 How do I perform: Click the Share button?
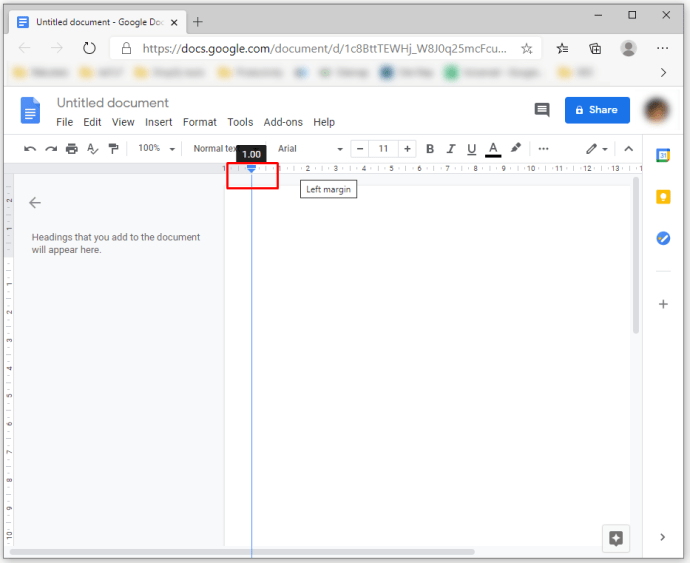[x=597, y=110]
